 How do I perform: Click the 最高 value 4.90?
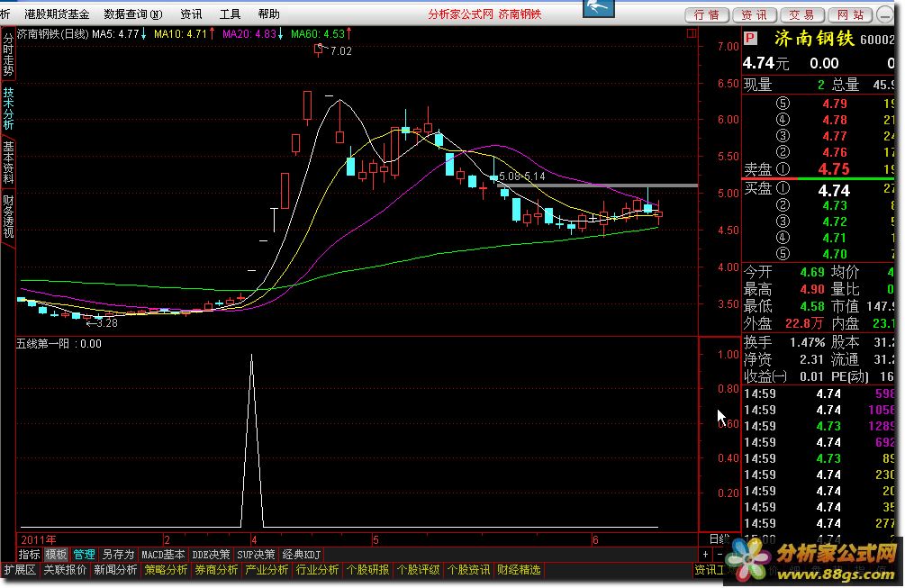[812, 289]
